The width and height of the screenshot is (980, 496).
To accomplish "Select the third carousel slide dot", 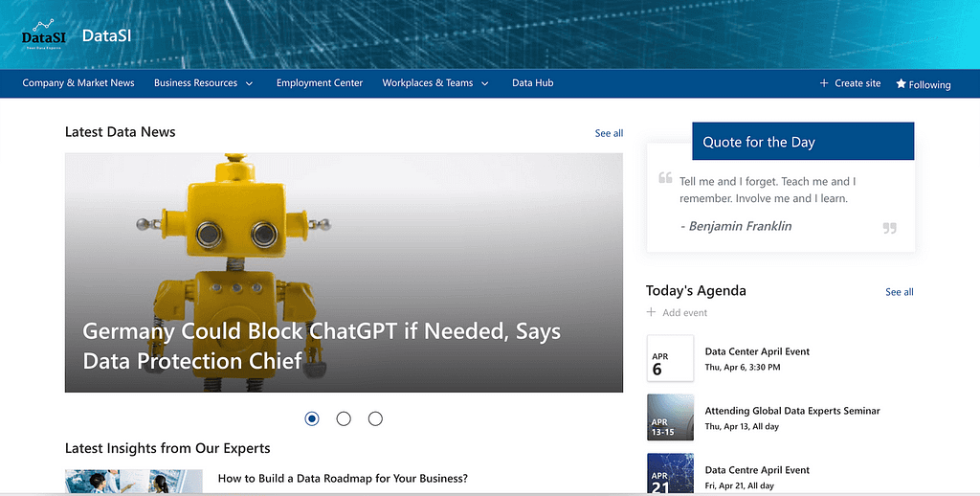I will 375,418.
